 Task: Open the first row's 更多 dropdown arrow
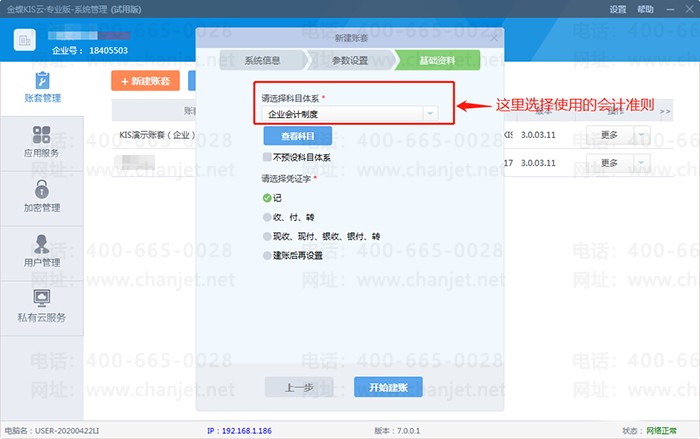[642, 135]
